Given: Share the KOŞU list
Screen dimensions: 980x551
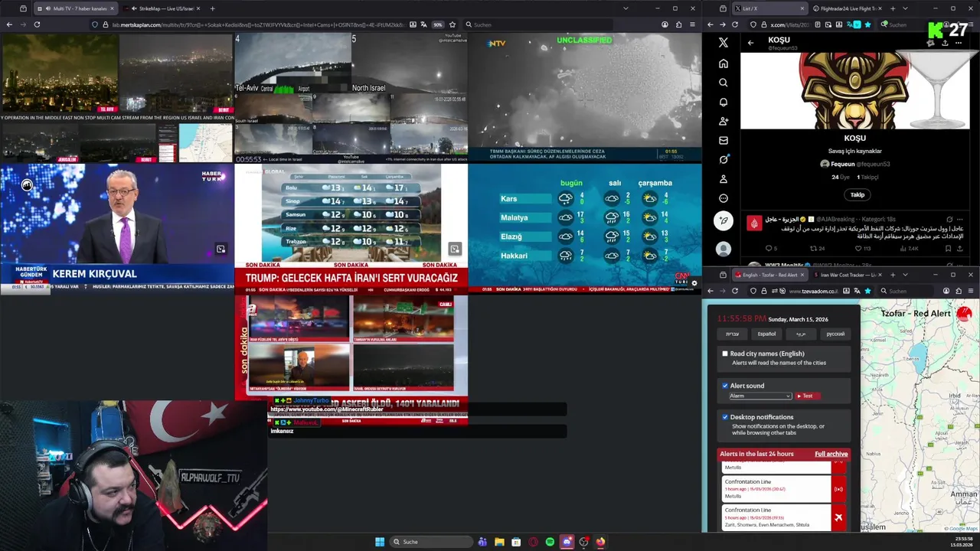Looking at the screenshot, I should point(945,43).
